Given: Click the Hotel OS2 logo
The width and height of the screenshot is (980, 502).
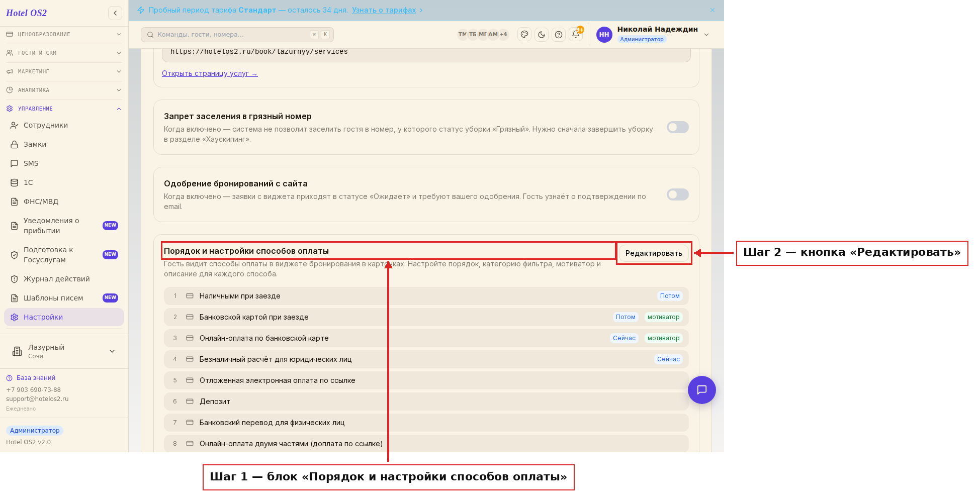Looking at the screenshot, I should (x=27, y=13).
